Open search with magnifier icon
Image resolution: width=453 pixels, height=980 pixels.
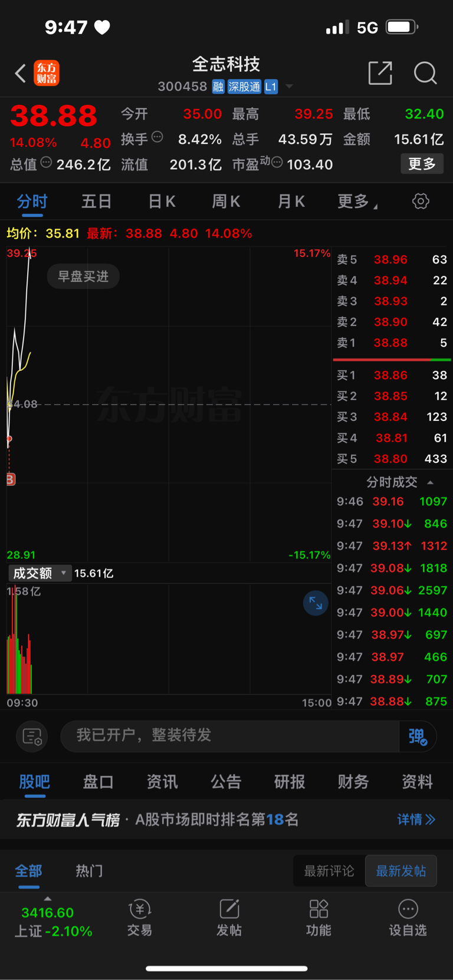point(425,73)
